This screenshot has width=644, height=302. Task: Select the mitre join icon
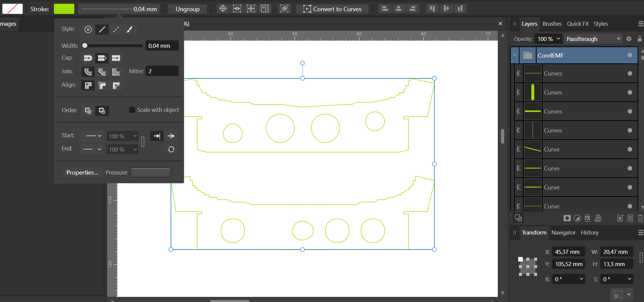coord(116,72)
